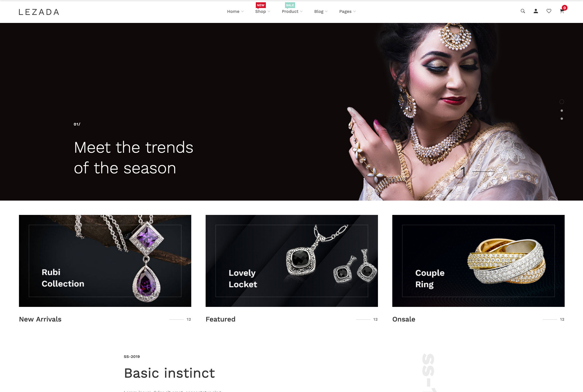This screenshot has height=392, width=583.
Task: Click the Couple Ring banner image
Action: 478,261
